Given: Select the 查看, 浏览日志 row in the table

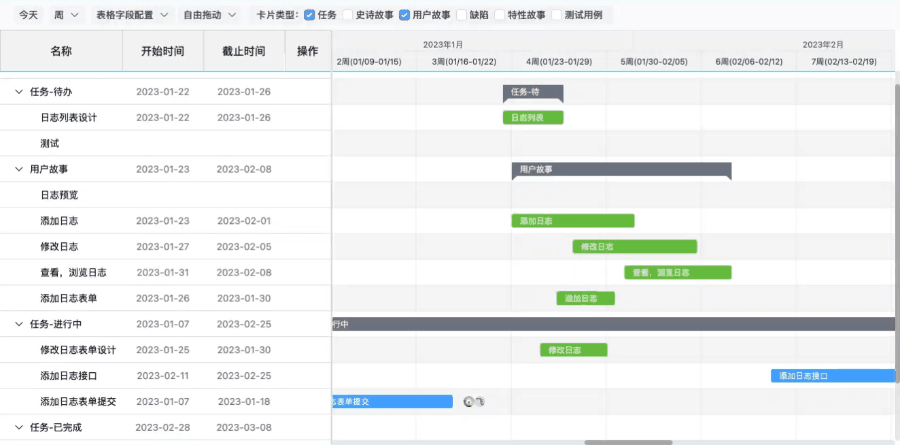Looking at the screenshot, I should point(74,272).
